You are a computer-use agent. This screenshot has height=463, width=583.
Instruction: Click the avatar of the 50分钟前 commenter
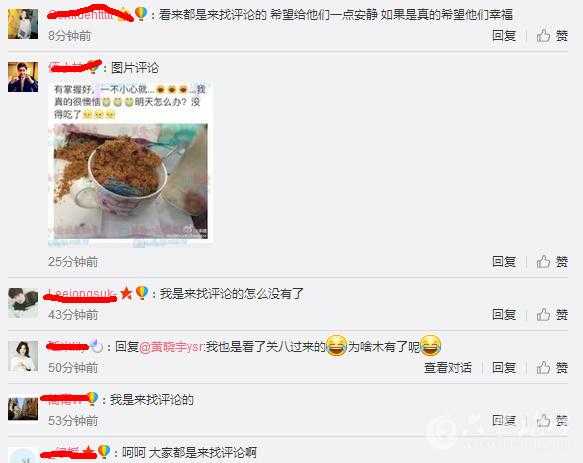click(23, 356)
